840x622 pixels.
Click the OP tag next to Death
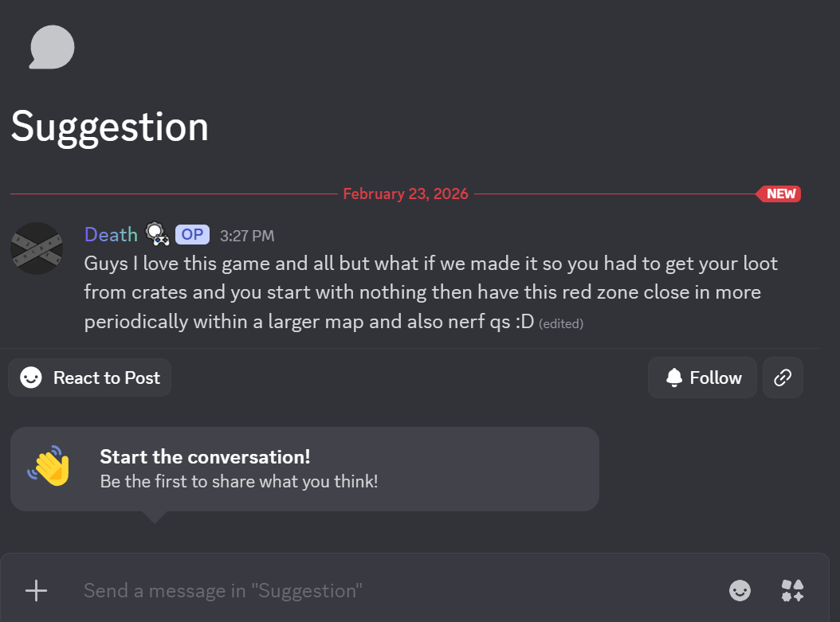[x=191, y=234]
